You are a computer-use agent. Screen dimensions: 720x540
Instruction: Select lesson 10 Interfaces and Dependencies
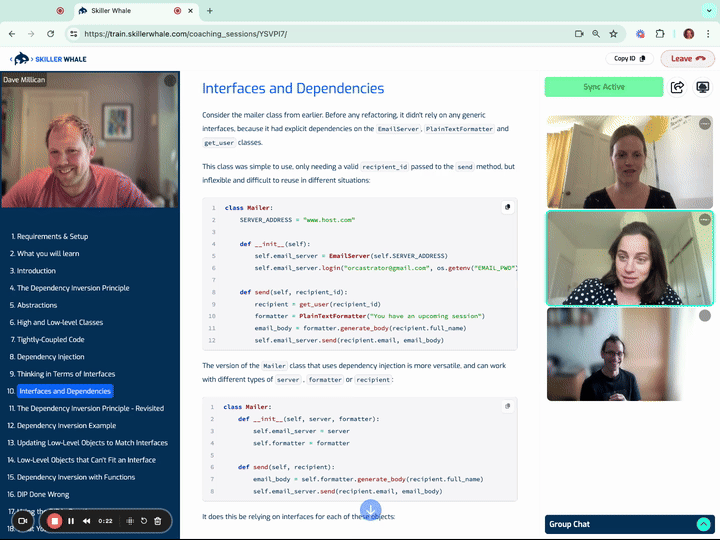[65, 391]
